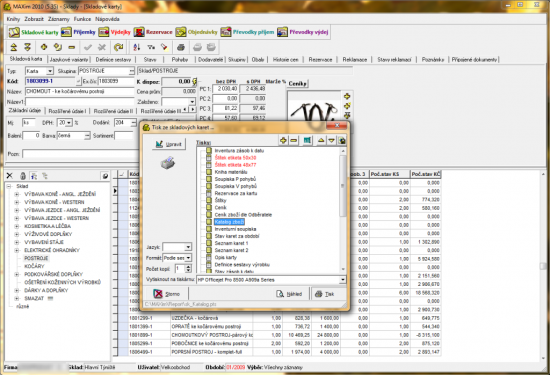Select the Inventurní soupiska report
The height and width of the screenshot is (375, 550).
(235, 229)
